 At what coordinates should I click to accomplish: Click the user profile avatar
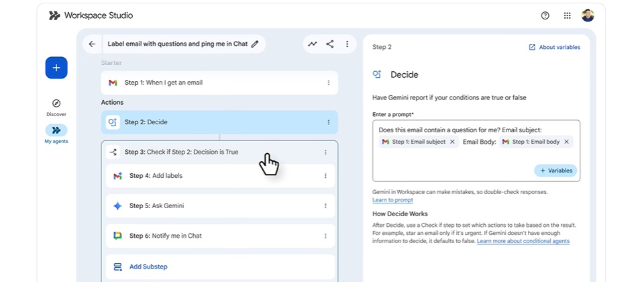[x=588, y=15]
